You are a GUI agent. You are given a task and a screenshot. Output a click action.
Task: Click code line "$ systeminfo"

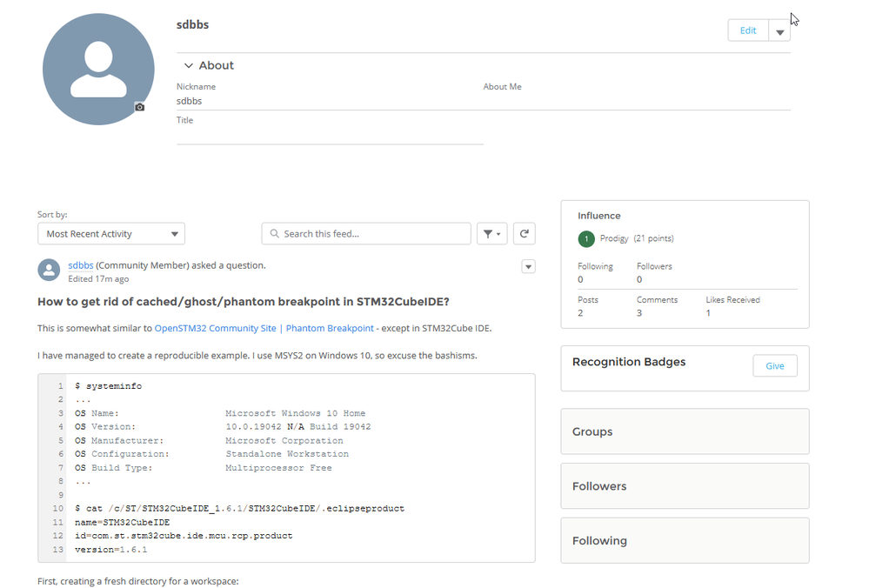(108, 386)
